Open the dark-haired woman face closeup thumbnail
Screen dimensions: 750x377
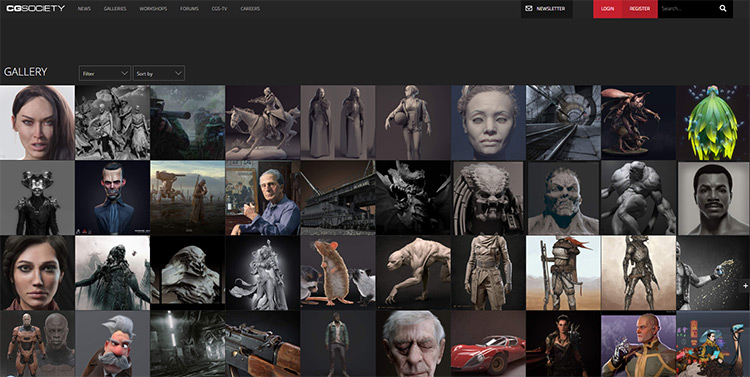click(37, 273)
